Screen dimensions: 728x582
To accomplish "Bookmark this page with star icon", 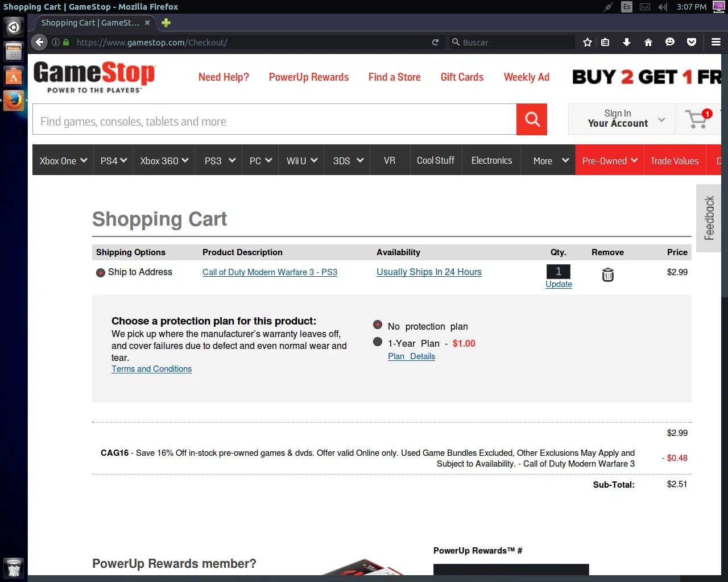I will tap(588, 42).
